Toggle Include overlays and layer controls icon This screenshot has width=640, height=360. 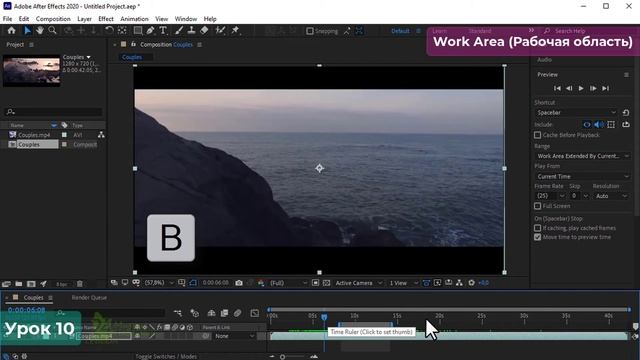tap(611, 124)
